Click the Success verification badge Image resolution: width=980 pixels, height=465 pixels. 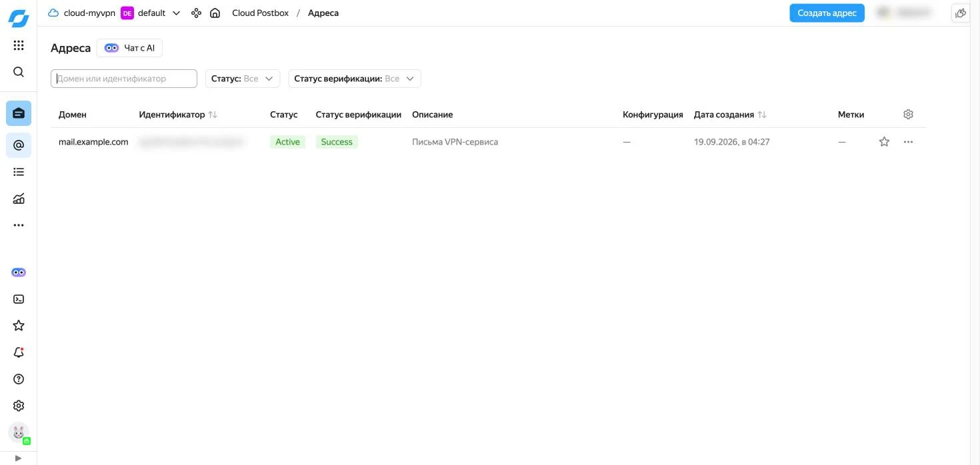point(337,142)
